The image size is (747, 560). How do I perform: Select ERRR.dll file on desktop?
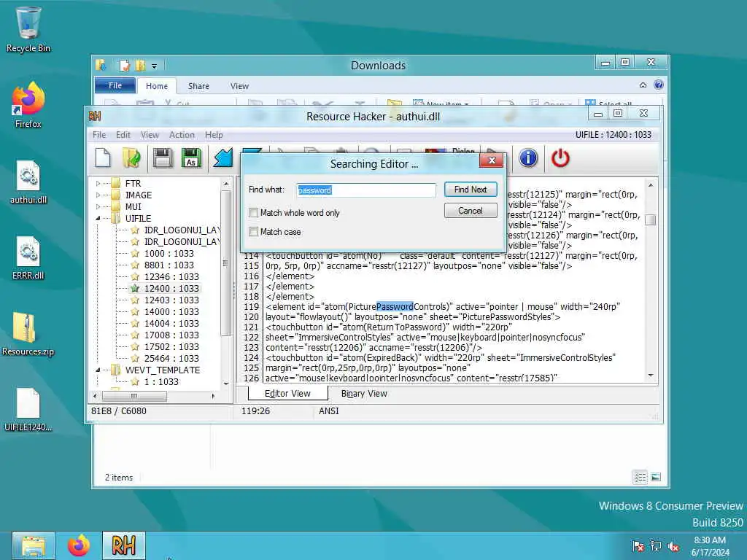[x=28, y=257]
